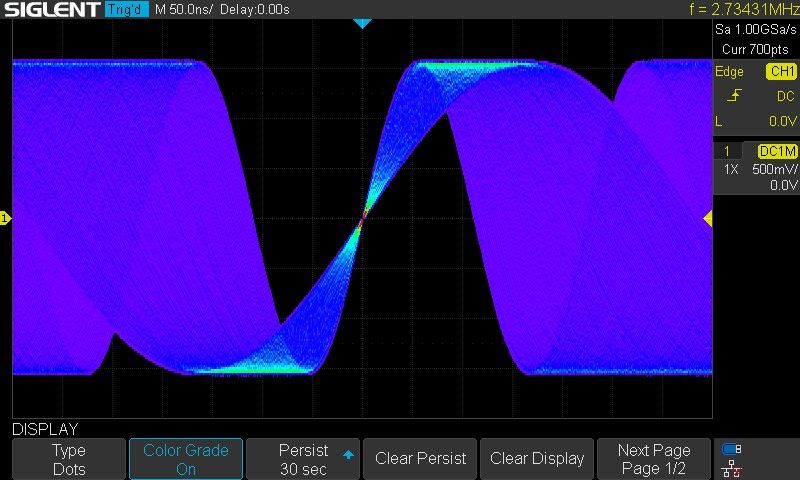Click the frequency counter f = 2.73431MHz
The image size is (800, 480).
[x=744, y=9]
